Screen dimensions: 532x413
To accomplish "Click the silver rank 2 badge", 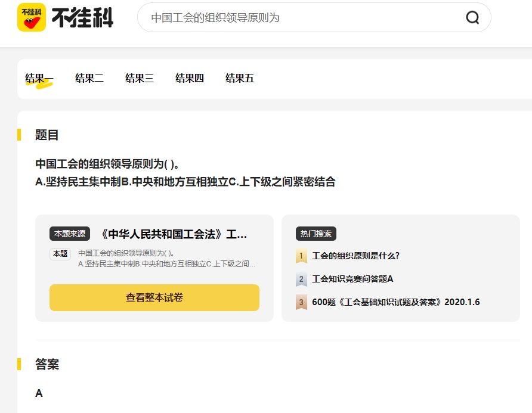I will (301, 279).
